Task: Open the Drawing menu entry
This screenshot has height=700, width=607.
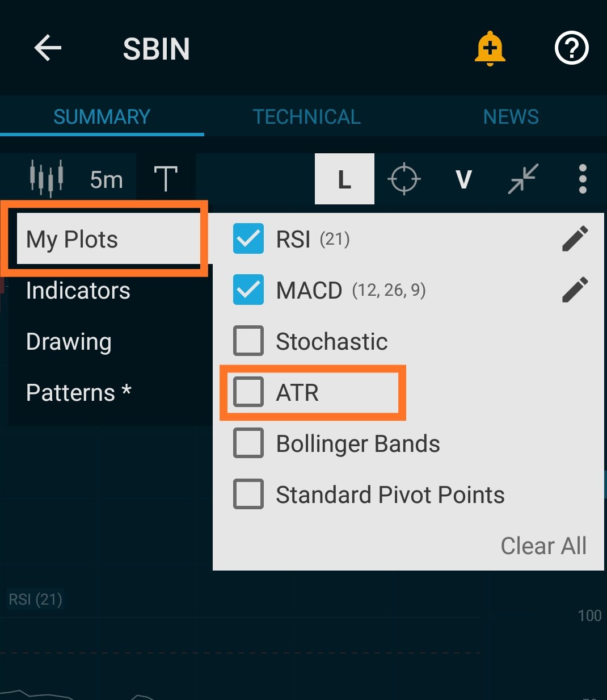Action: (x=69, y=342)
